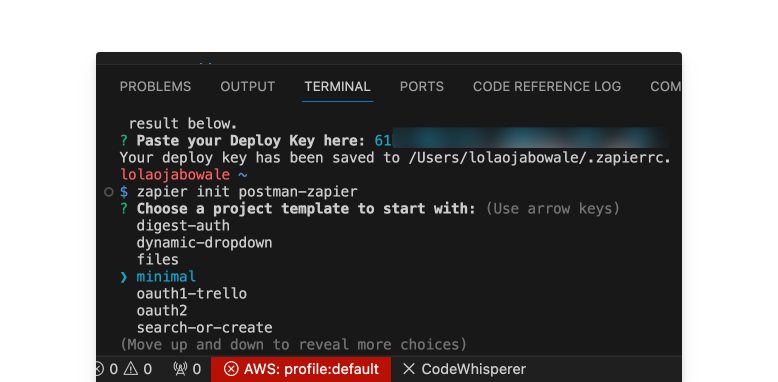Switch to the PROBLEMS tab

pos(155,87)
